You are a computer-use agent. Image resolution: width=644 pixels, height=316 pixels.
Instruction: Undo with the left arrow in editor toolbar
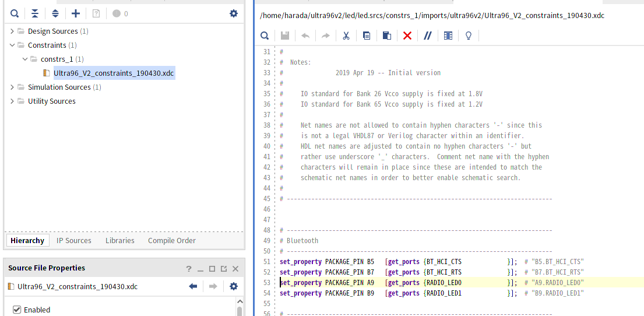pyautogui.click(x=305, y=36)
